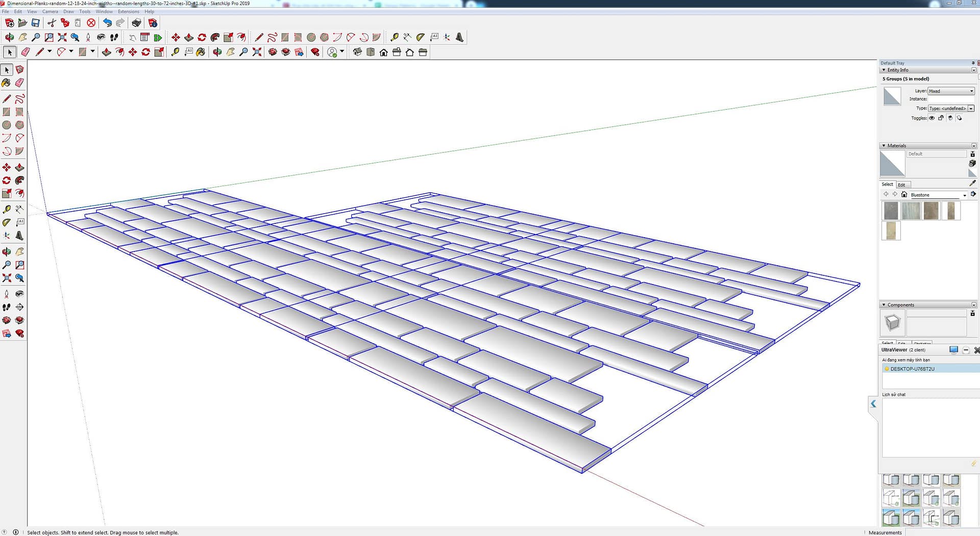This screenshot has width=980, height=536.
Task: Click the Print icon in the toolbar
Action: 136,23
